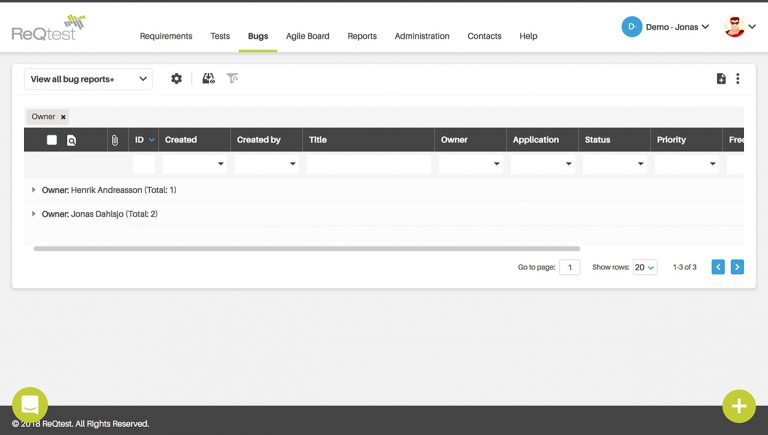Open the grid settings gear icon
Screen dimensions: 768x435
point(176,78)
